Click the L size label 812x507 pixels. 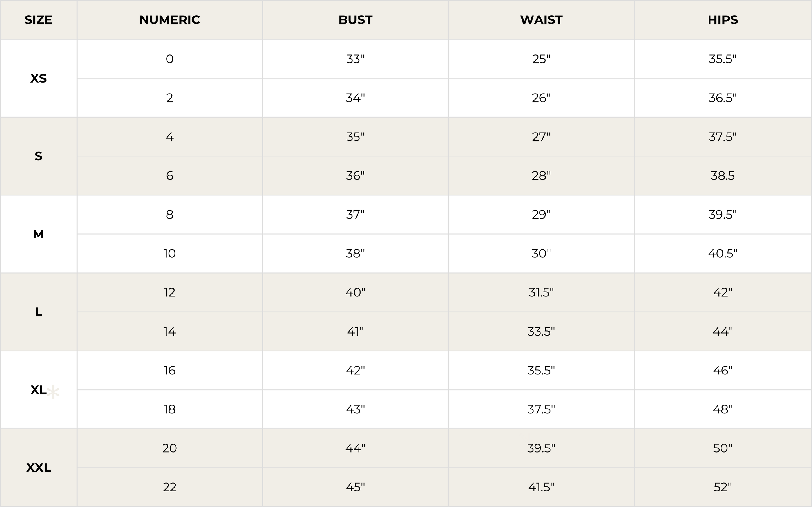click(38, 312)
